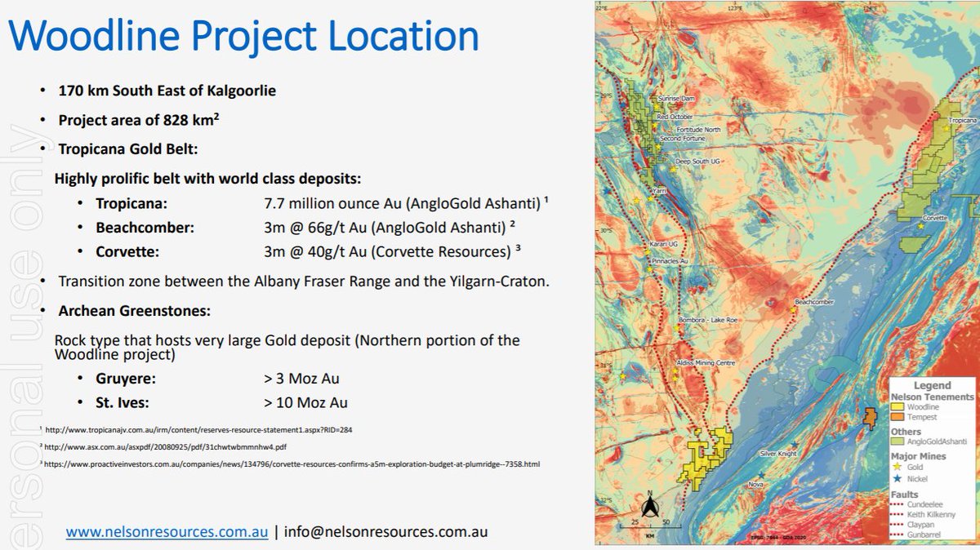980x550 pixels.
Task: Click the '> 10 Moz Au' value
Action: [306, 402]
